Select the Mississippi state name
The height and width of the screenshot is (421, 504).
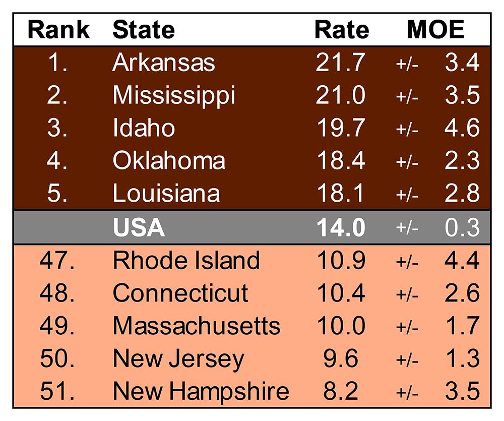174,96
